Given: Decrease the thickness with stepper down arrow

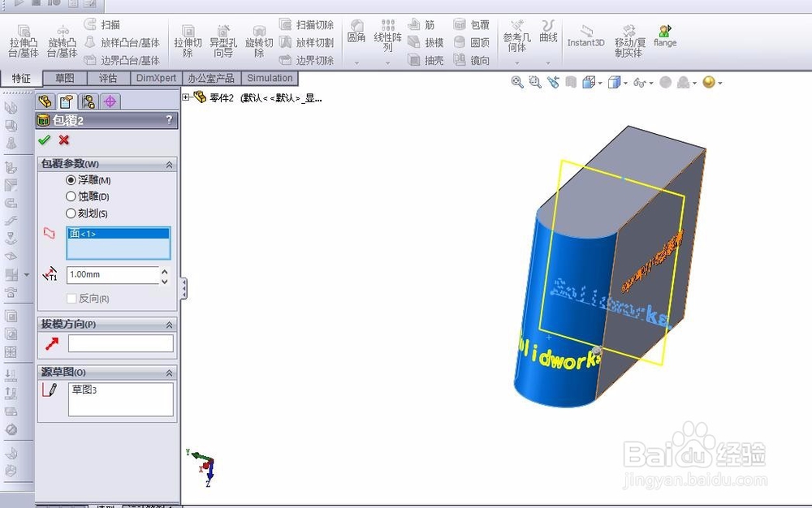Looking at the screenshot, I should [165, 281].
